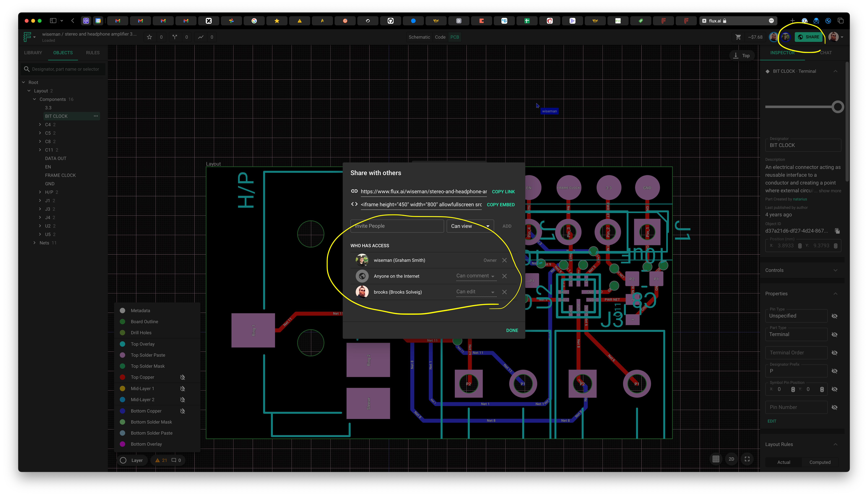The width and height of the screenshot is (868, 496).
Task: Toggle lock on Mid-Layer 1
Action: 183,389
